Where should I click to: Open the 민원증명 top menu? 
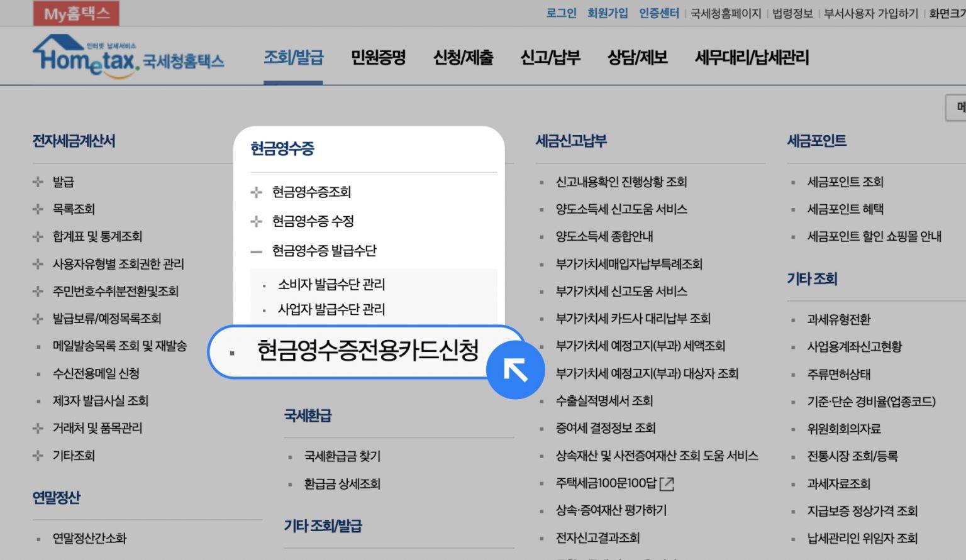[378, 58]
